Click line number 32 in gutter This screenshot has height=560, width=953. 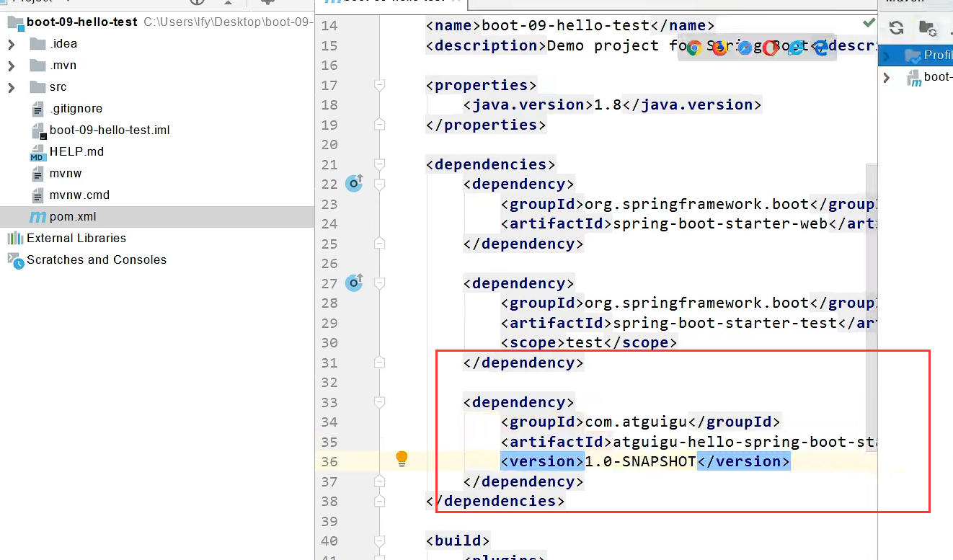click(329, 382)
